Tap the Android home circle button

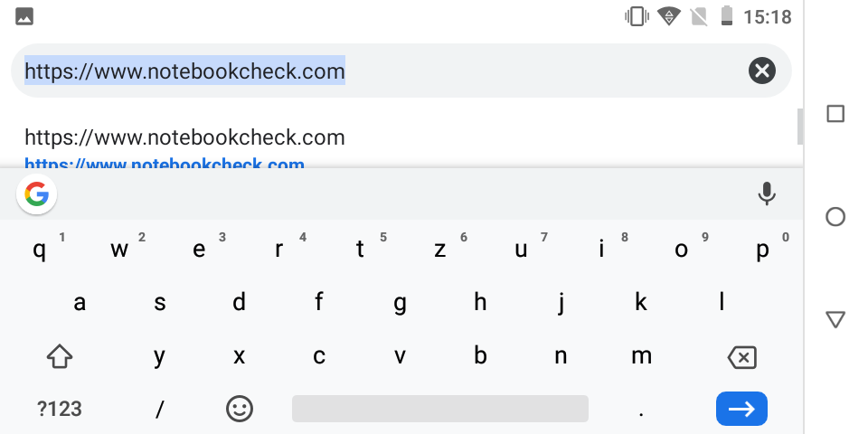point(835,217)
